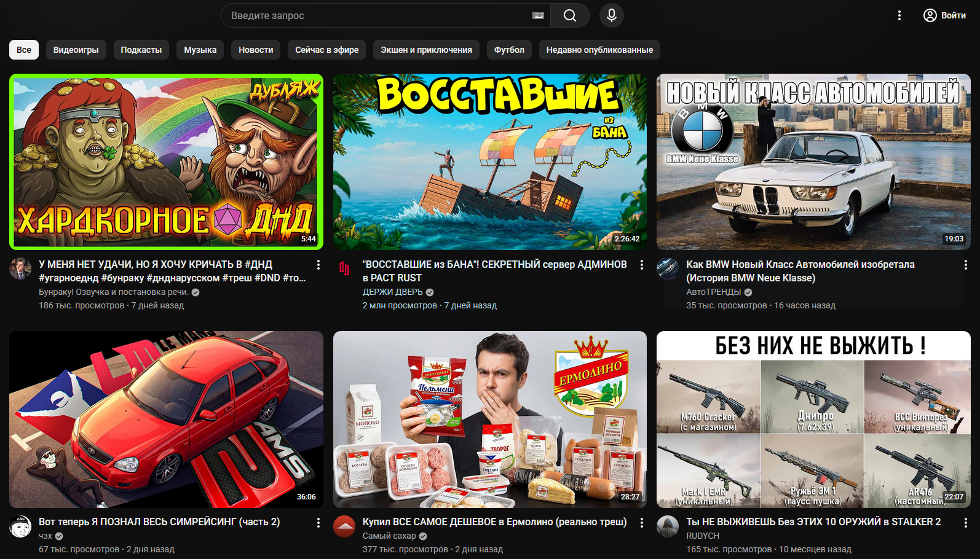Select the Все filter chip
The height and width of the screenshot is (559, 980).
[x=24, y=50]
